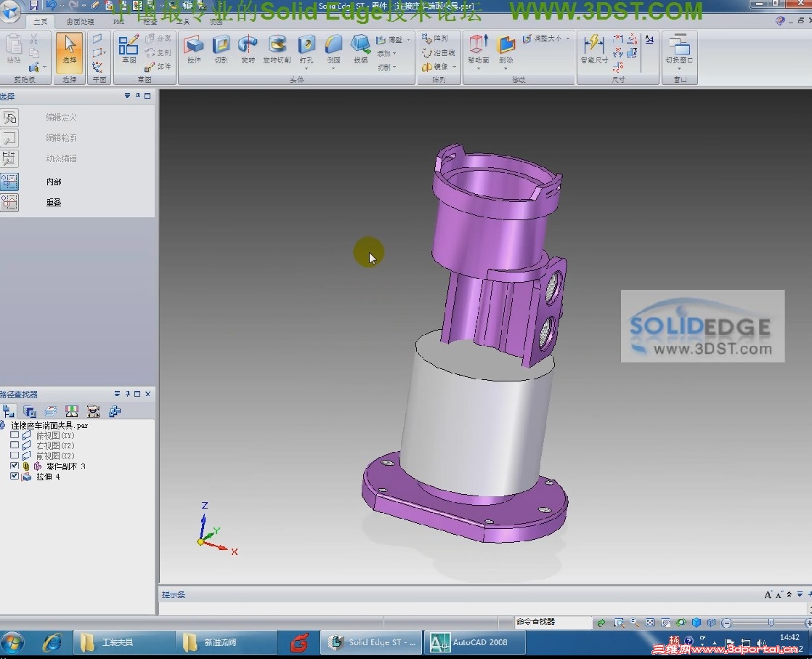This screenshot has width=812, height=659.
Task: Click the 编辑轮廓 (Edit Profile) icon
Action: coord(9,138)
